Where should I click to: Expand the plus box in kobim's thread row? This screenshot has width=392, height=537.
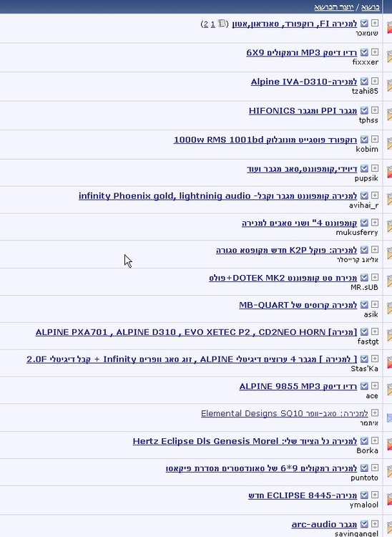pyautogui.click(x=375, y=140)
